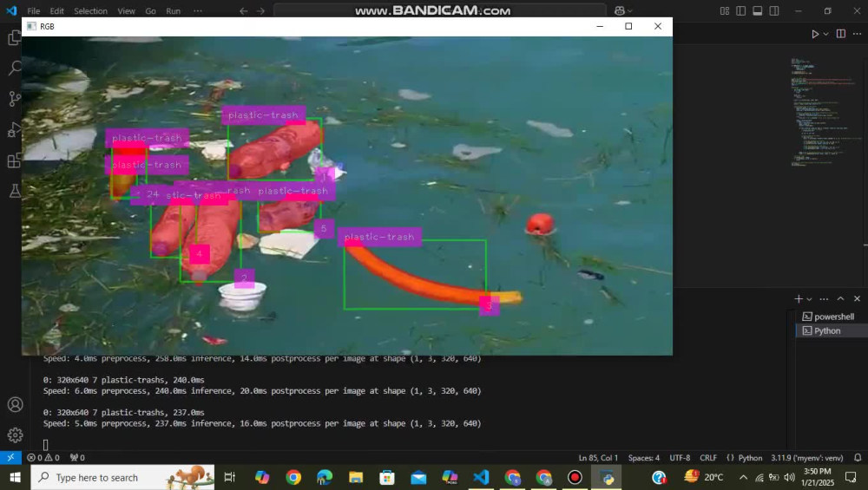Open Microsoft Store from the taskbar
The image size is (868, 490).
387,477
